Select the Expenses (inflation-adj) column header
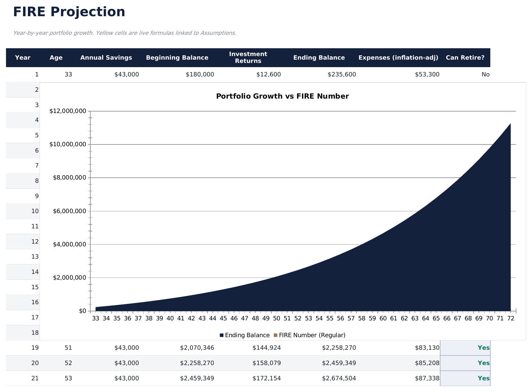This screenshot has height=392, width=532. click(398, 58)
